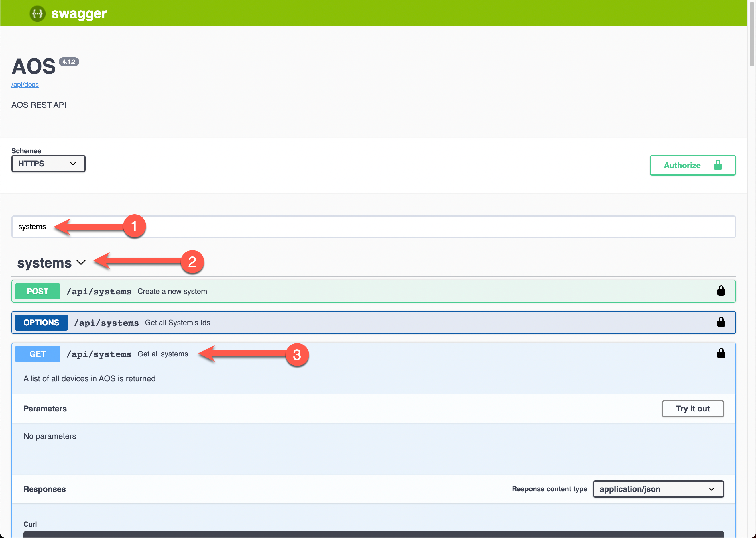This screenshot has width=756, height=538.
Task: Click the 4.1.2 version badge
Action: point(69,62)
